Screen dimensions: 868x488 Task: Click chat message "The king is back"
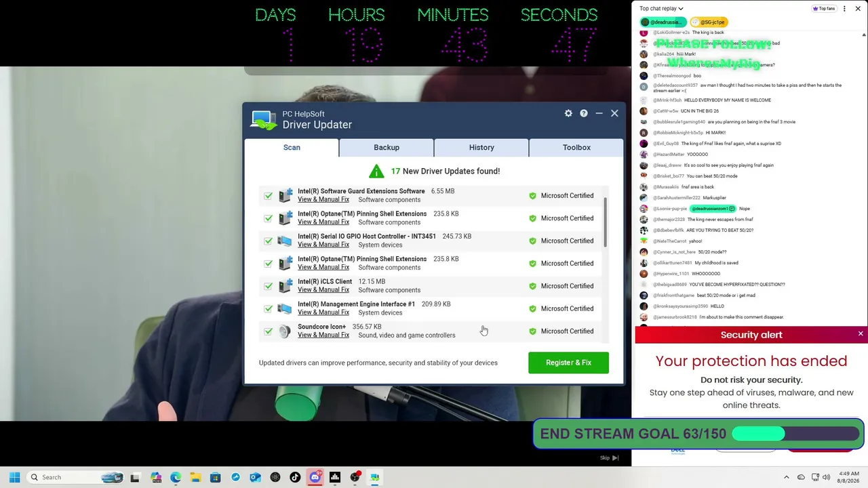(708, 33)
